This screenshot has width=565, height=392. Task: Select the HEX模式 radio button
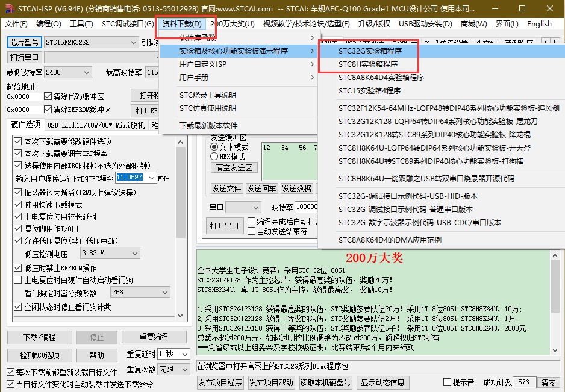[214, 157]
